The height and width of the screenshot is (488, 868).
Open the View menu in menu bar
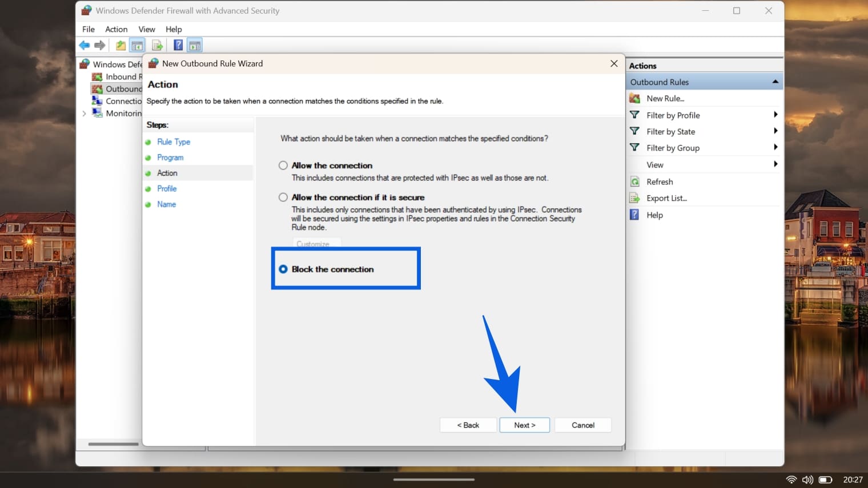click(x=147, y=29)
